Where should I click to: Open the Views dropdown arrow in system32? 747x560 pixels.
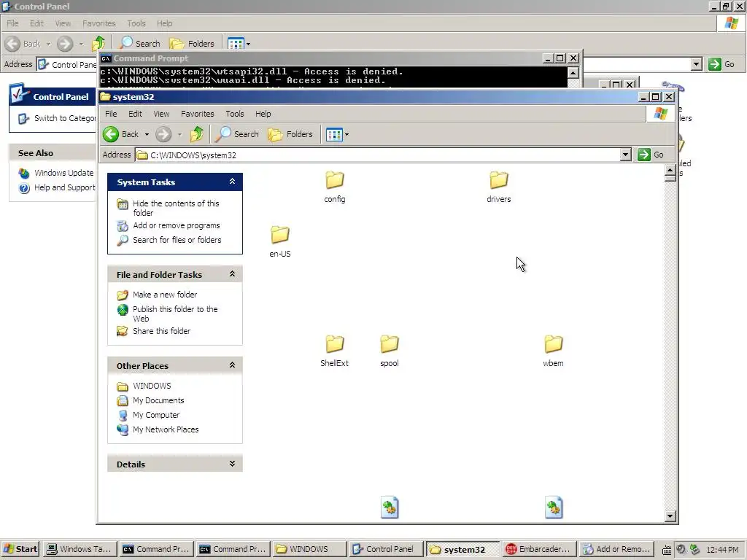click(x=347, y=135)
